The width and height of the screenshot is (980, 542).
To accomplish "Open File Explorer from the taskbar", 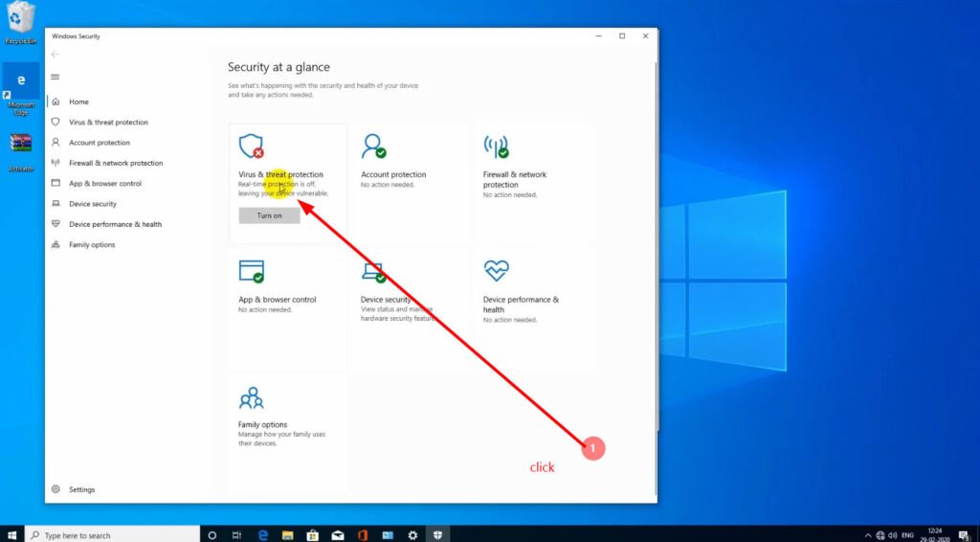I will coord(287,535).
